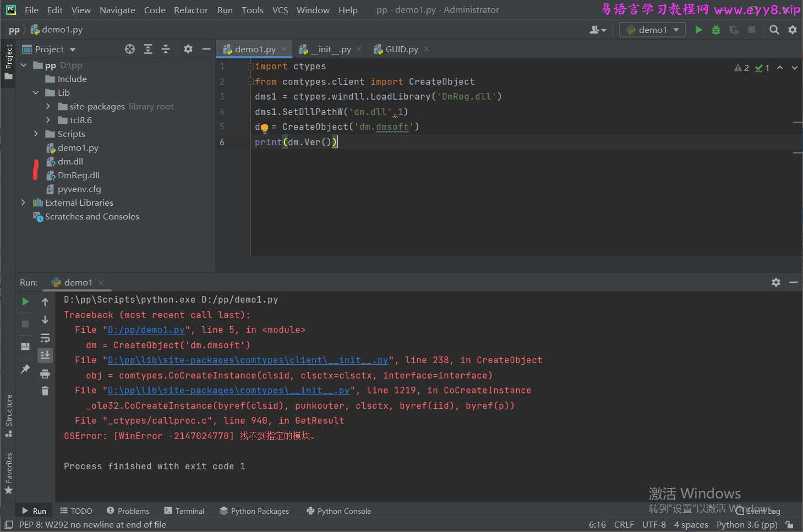
Task: Go to next highlighted error arrow
Action: [x=795, y=68]
